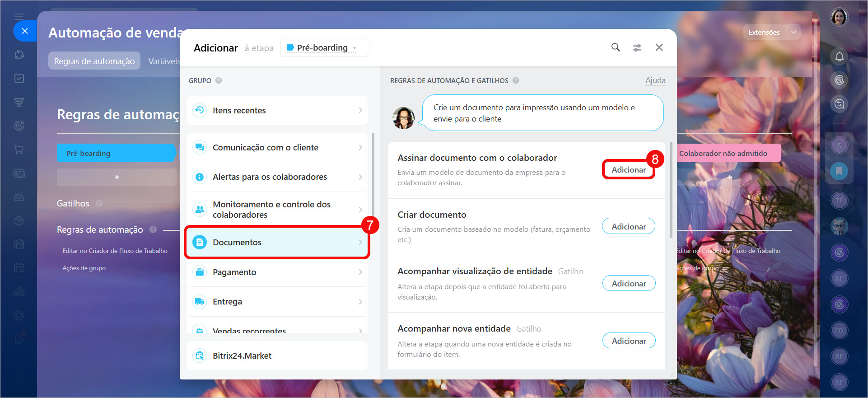The image size is (868, 398).
Task: Open Editar no Criador de Fluxo de Trabalho
Action: (x=115, y=251)
